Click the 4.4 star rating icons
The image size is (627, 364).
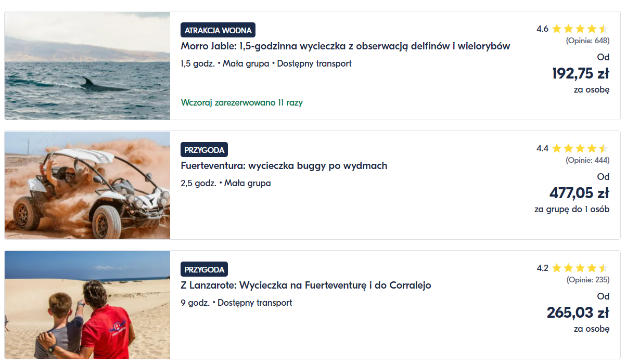point(580,149)
